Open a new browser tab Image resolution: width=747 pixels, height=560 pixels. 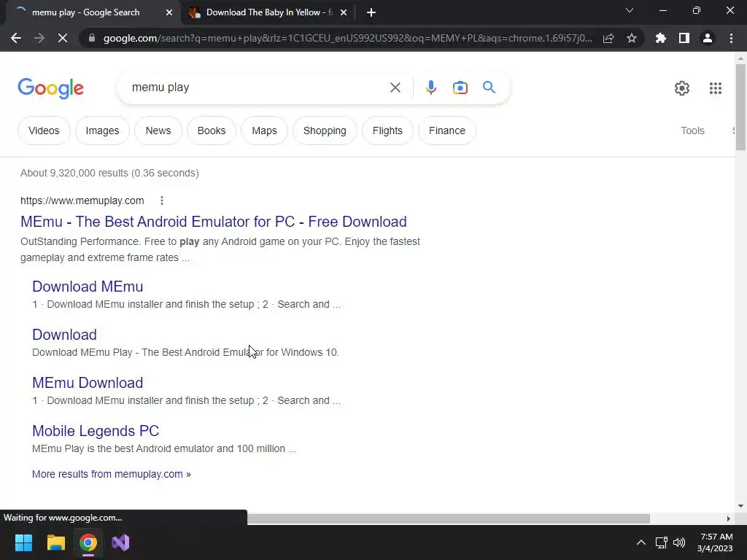pyautogui.click(x=371, y=13)
